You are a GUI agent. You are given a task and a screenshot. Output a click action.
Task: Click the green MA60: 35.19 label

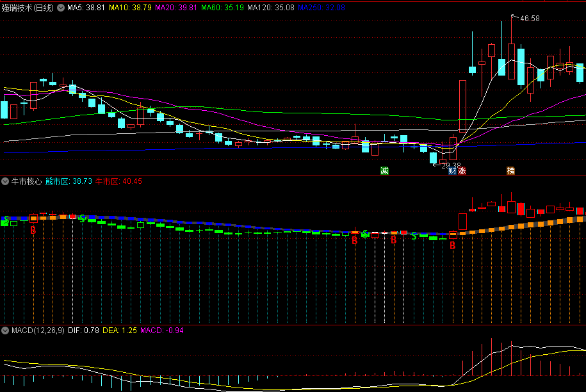222,8
